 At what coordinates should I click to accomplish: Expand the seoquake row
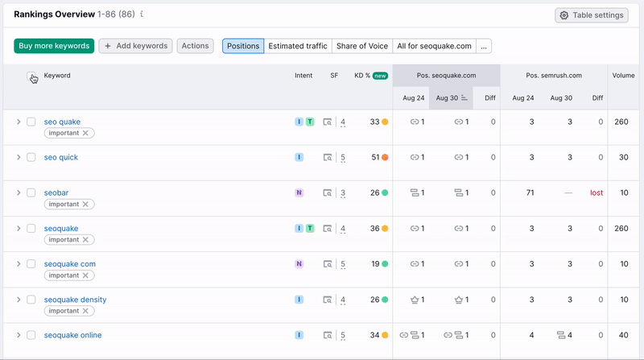point(19,228)
